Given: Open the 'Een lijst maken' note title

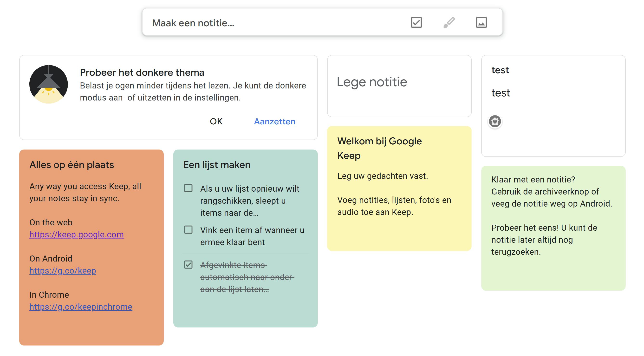Looking at the screenshot, I should (x=217, y=165).
